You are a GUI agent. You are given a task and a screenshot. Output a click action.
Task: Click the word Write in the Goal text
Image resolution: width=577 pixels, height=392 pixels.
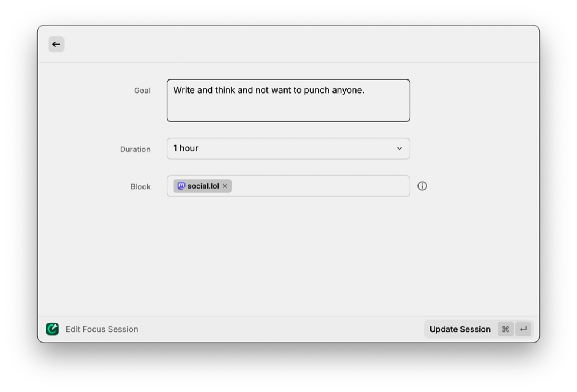tap(184, 90)
